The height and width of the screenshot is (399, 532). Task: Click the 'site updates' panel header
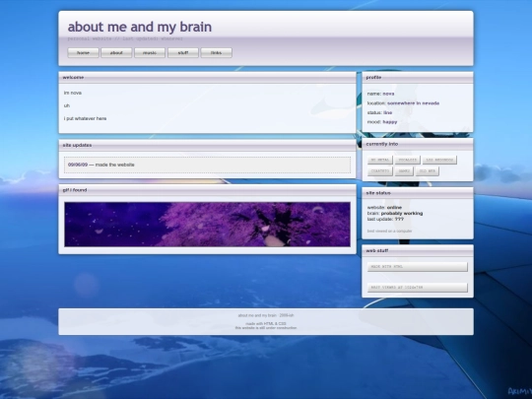207,145
